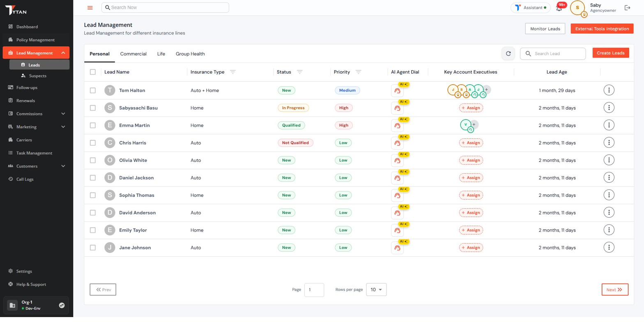This screenshot has width=644, height=322.
Task: Open the Group Health tab
Action: (190, 54)
